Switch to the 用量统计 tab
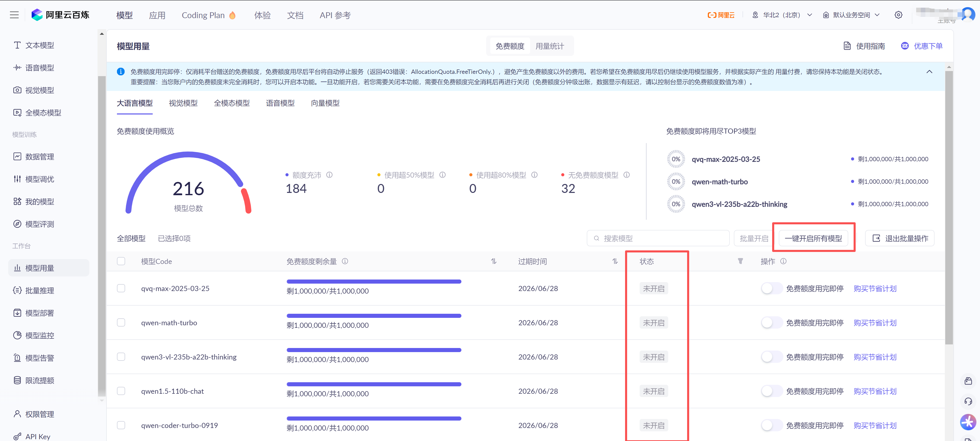The width and height of the screenshot is (980, 441). pyautogui.click(x=549, y=46)
